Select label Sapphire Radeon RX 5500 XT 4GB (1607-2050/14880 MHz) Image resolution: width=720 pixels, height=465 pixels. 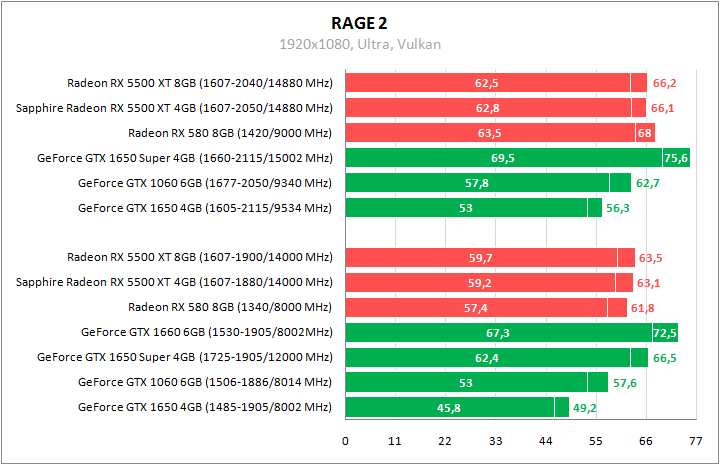174,108
